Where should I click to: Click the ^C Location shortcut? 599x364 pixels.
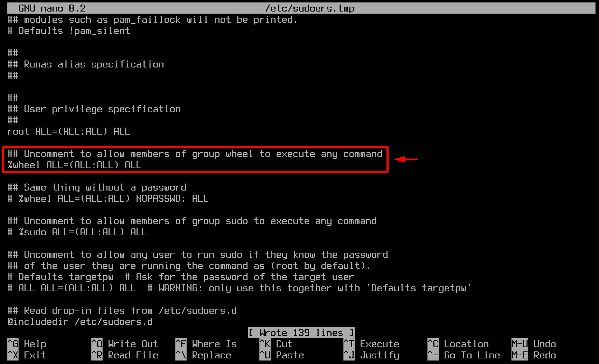point(458,344)
